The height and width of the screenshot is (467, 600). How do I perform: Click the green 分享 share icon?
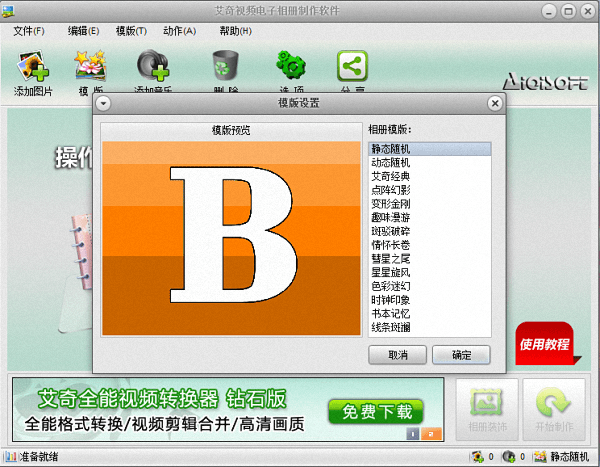click(x=352, y=66)
